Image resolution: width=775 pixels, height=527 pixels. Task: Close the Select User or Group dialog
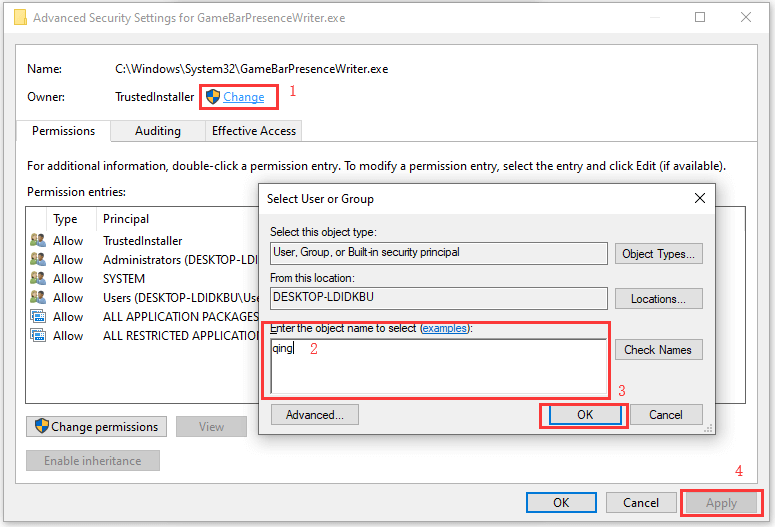[x=699, y=198]
